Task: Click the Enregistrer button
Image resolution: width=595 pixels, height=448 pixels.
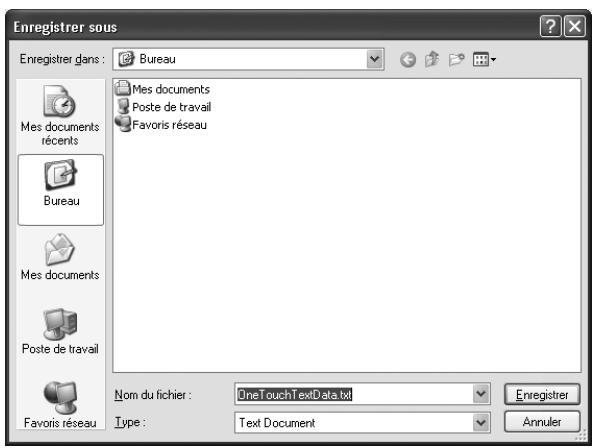Action: [x=542, y=395]
